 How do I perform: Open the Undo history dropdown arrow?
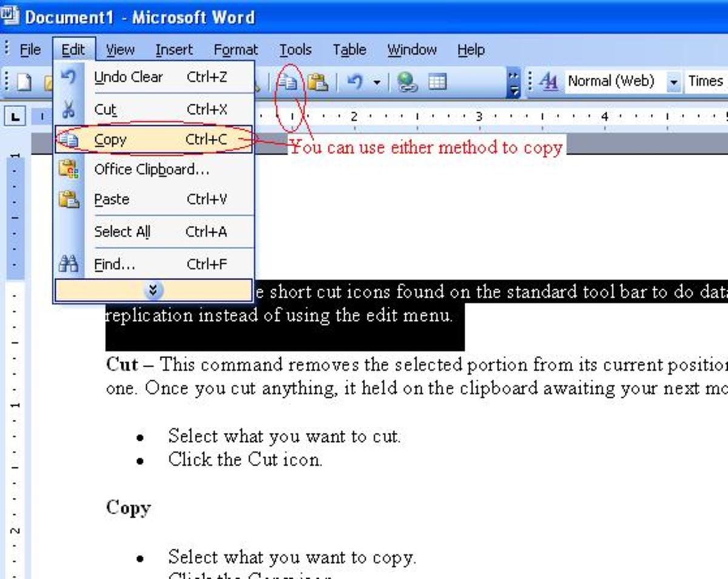[377, 82]
